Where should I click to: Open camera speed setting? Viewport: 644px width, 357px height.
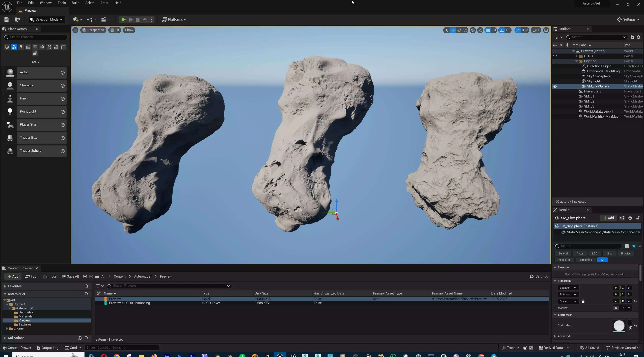536,30
